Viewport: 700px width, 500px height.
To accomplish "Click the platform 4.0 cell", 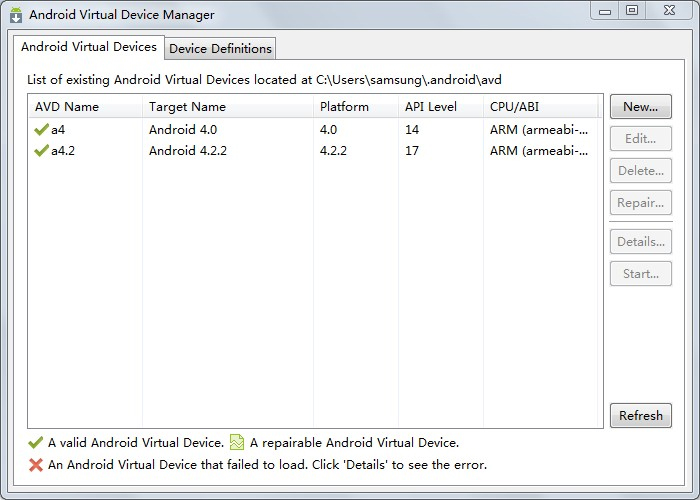I will 328,130.
